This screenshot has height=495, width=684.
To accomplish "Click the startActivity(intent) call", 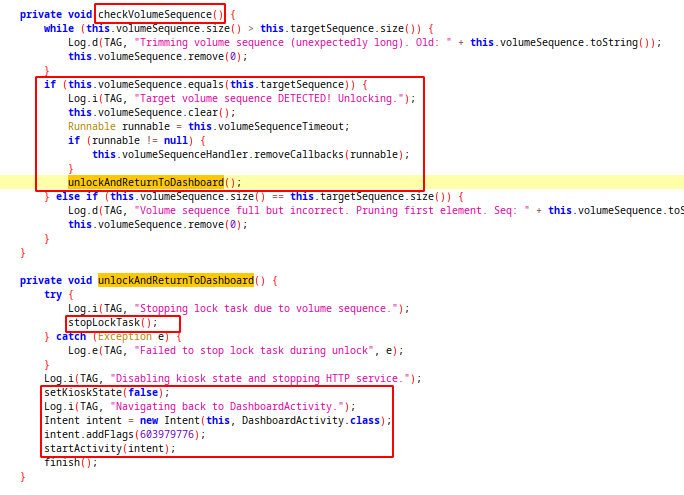I will (108, 448).
